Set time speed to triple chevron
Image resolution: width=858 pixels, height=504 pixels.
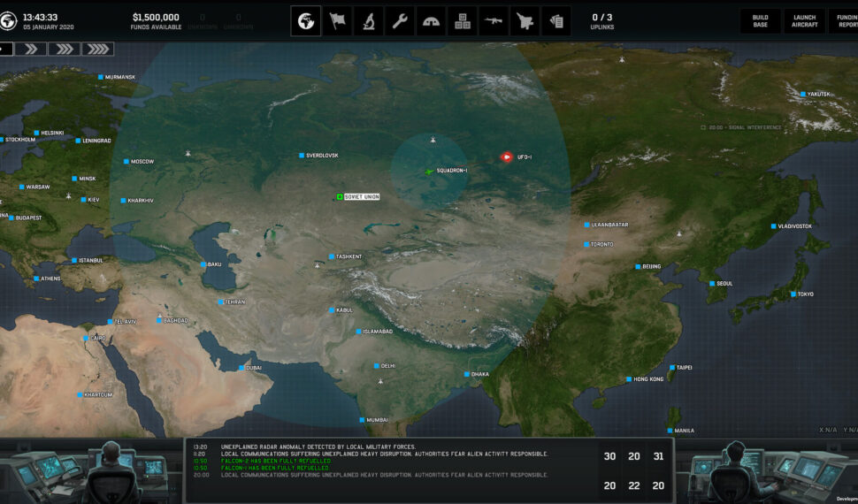coord(63,49)
